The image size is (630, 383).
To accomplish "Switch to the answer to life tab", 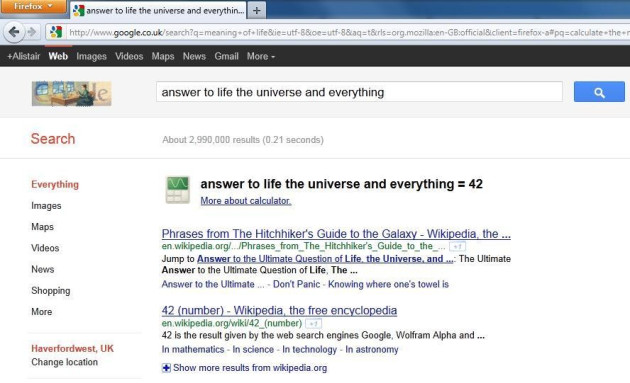I will pyautogui.click(x=158, y=10).
